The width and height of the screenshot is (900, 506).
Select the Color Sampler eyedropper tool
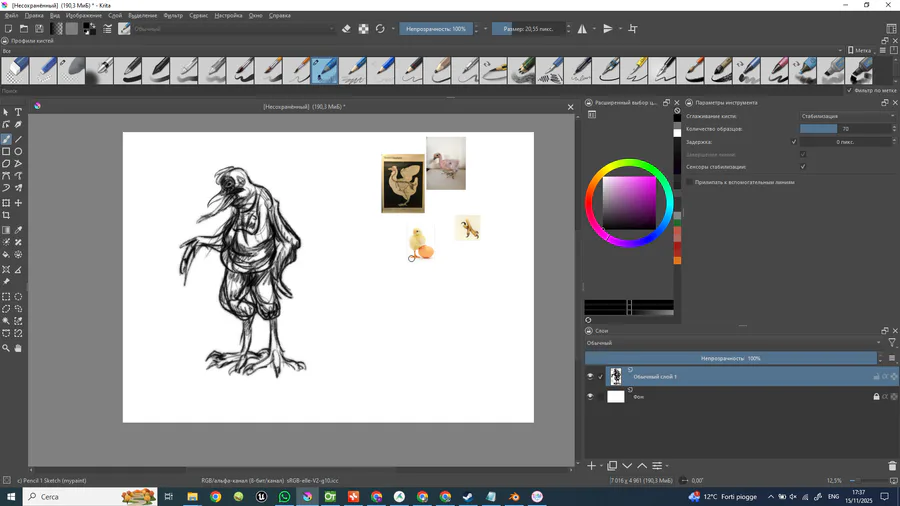18,230
